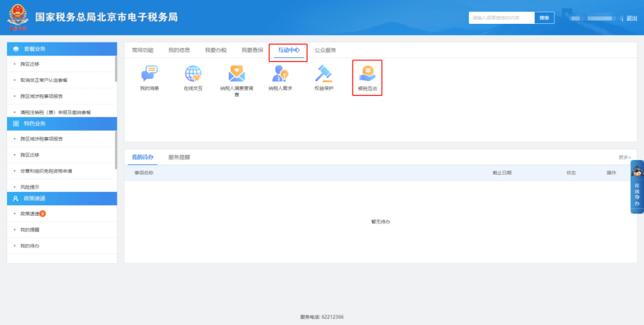Click the 政策速递 section header label
Viewport: 644px width, 325px height.
tap(35, 199)
